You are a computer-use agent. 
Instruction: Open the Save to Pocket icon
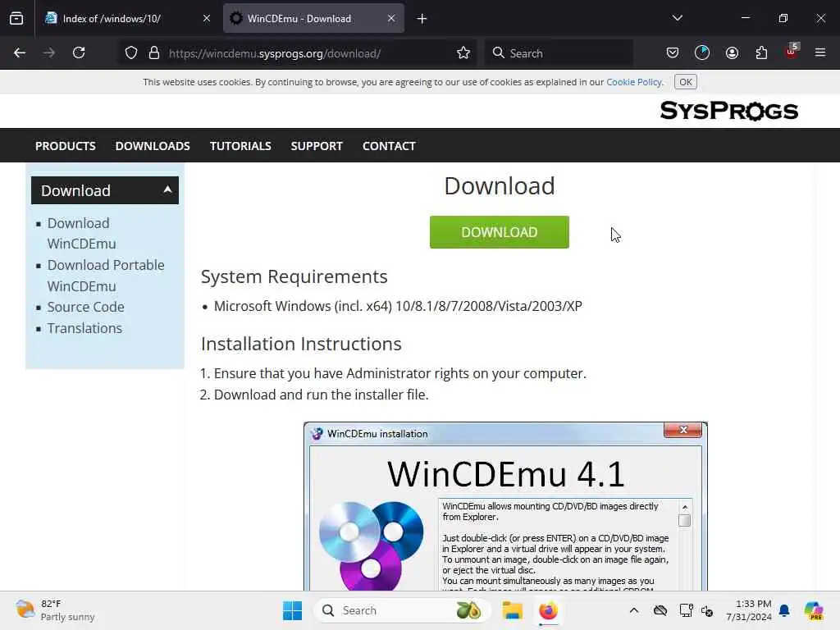pos(673,53)
